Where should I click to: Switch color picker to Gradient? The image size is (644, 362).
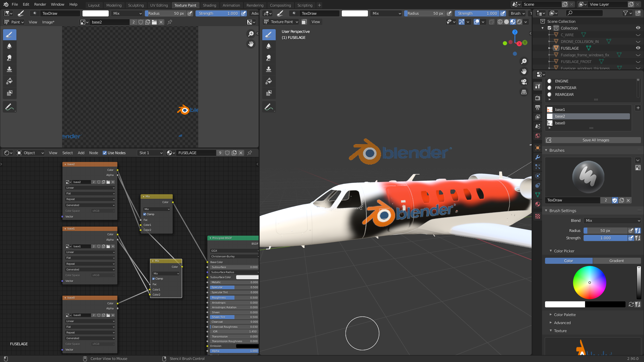(x=616, y=261)
